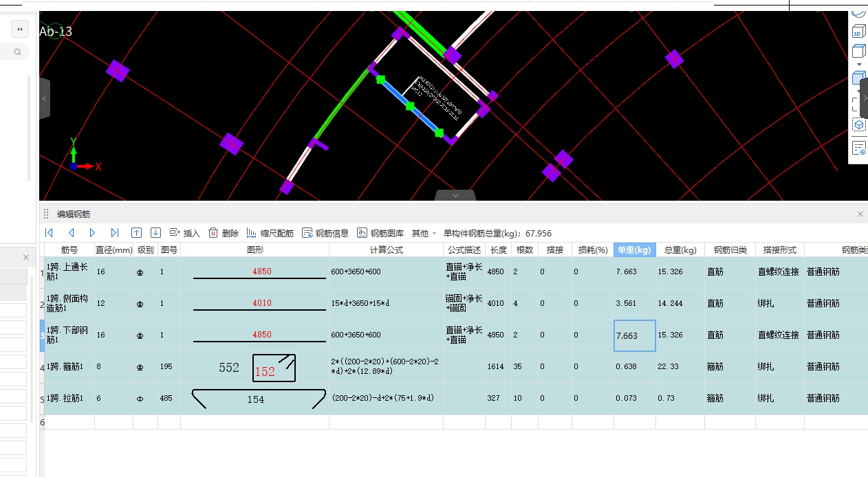868x477 pixels.
Task: Open display settings list-eye icon
Action: tap(859, 147)
